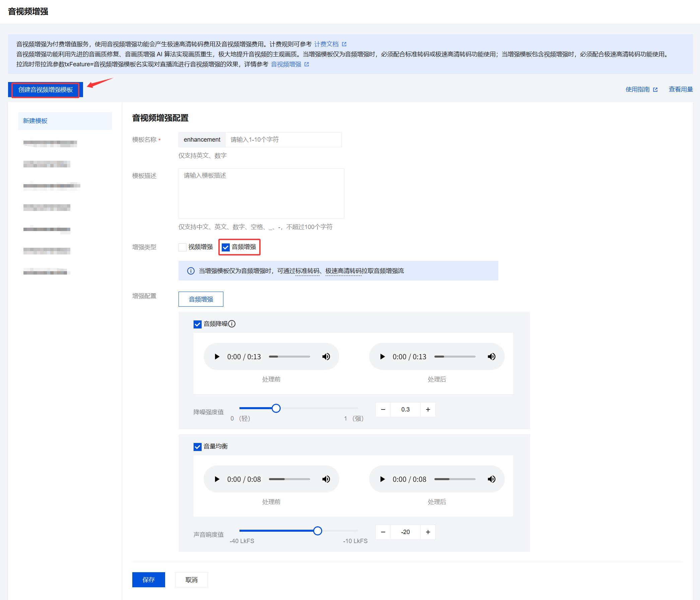Decrease the loudness value with minus button
The height and width of the screenshot is (600, 700).
click(x=383, y=532)
